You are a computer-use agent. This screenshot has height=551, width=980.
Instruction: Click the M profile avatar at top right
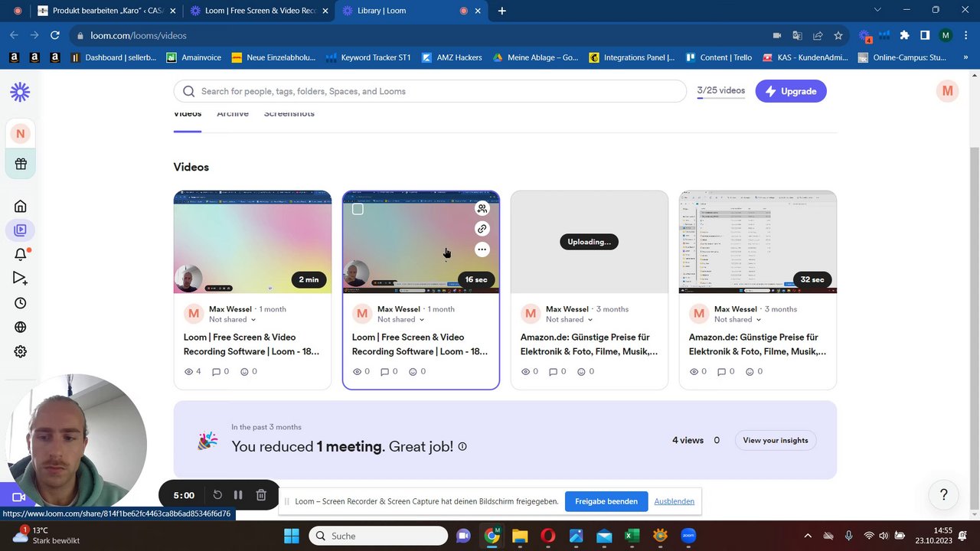[948, 91]
